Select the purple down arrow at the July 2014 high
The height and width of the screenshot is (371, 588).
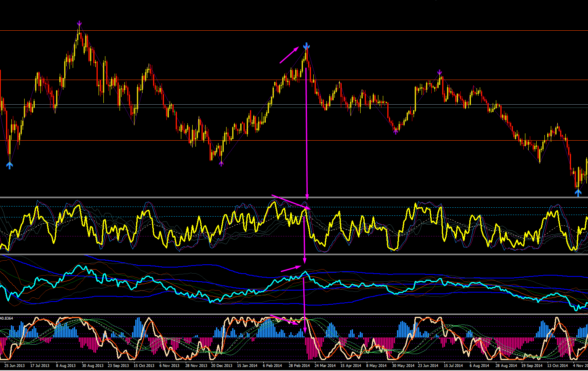pyautogui.click(x=439, y=73)
